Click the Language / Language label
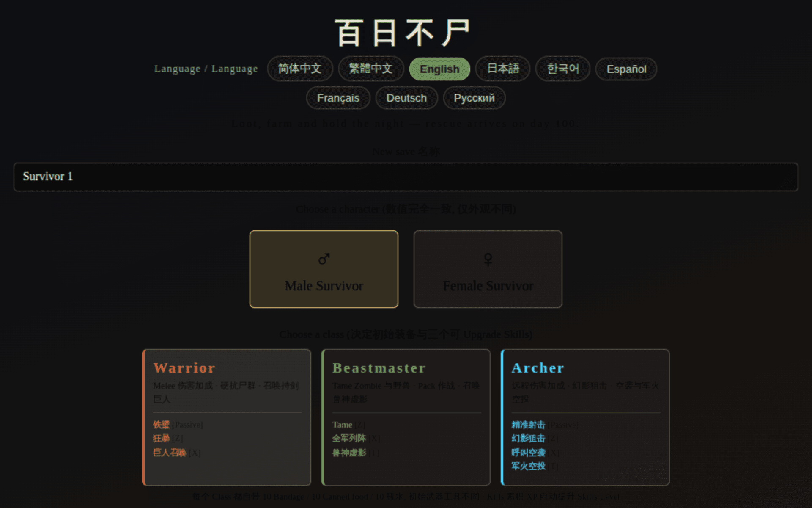812x508 pixels. 206,69
